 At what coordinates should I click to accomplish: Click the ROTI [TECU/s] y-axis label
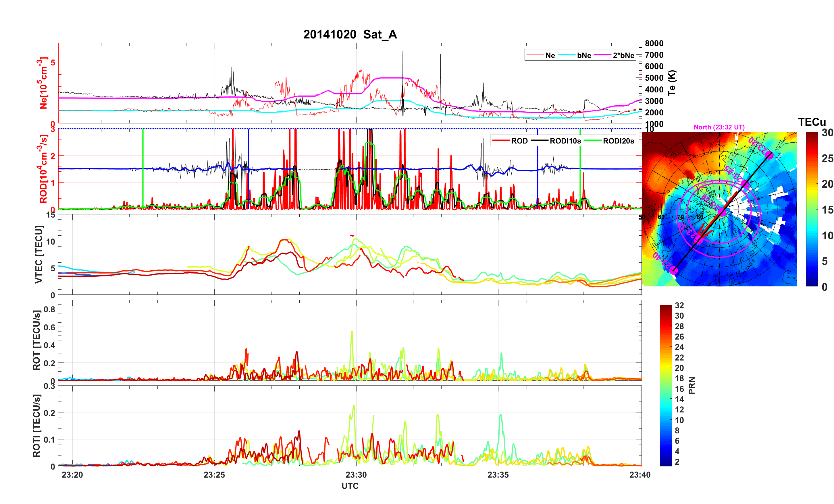tap(36, 426)
